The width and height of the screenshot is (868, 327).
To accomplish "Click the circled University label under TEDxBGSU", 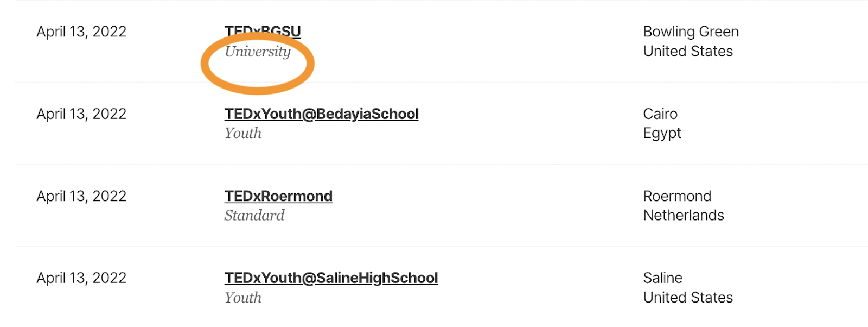I will point(258,52).
